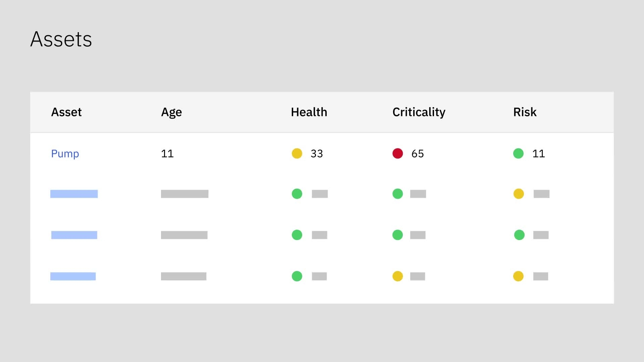
Task: Open the blue asset link in third row
Action: click(x=74, y=235)
